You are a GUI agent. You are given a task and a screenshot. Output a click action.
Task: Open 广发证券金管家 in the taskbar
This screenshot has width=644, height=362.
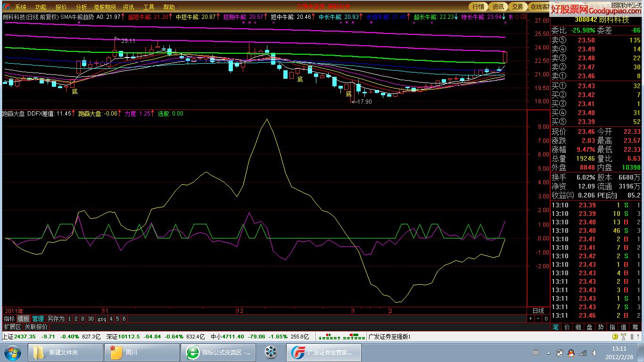[323, 352]
